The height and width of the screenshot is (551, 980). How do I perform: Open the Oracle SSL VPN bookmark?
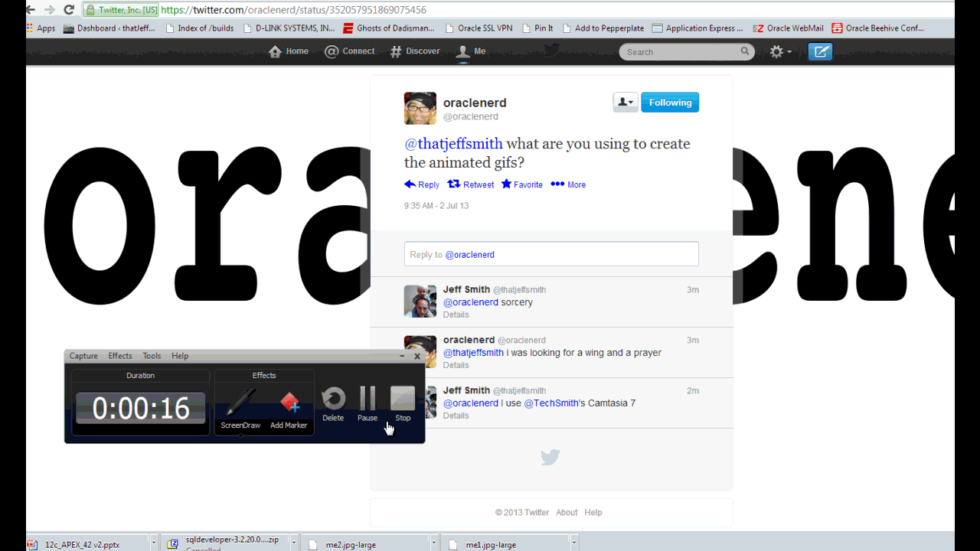pos(479,28)
